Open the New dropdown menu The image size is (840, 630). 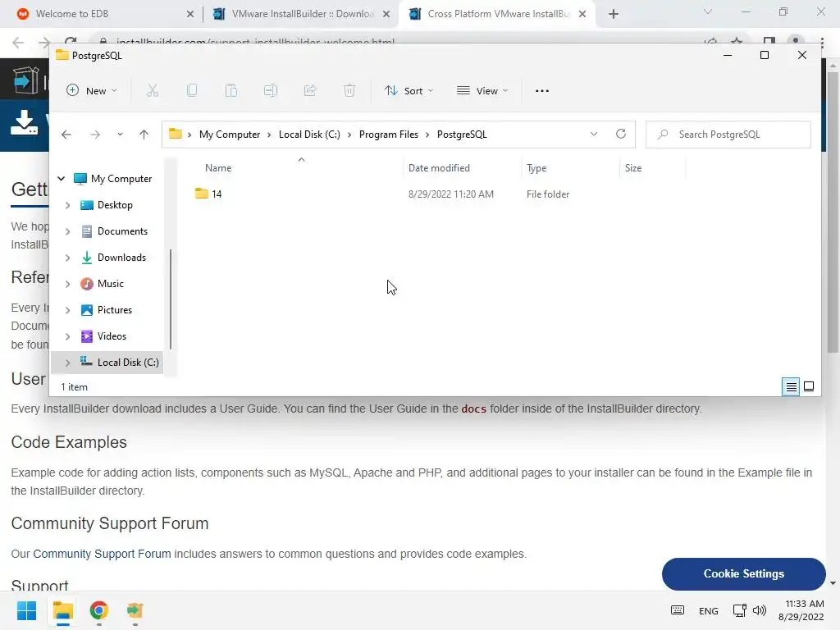[92, 90]
